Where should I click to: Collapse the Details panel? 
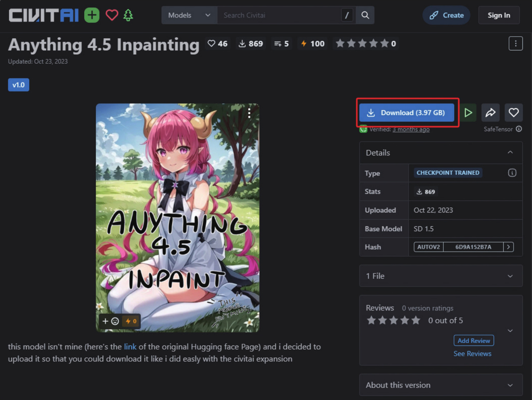pos(510,152)
